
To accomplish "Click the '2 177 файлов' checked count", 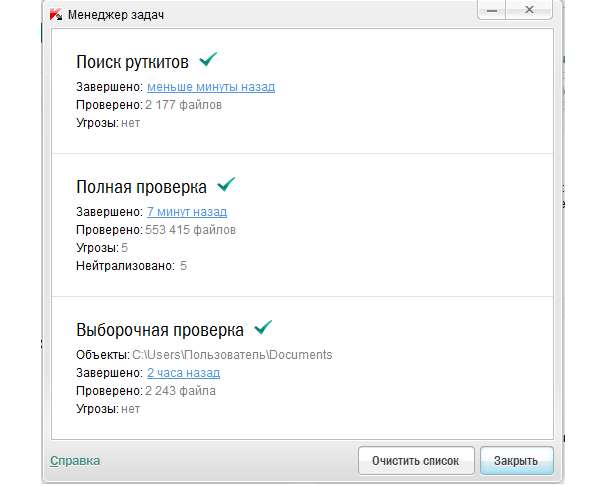I will 183,105.
